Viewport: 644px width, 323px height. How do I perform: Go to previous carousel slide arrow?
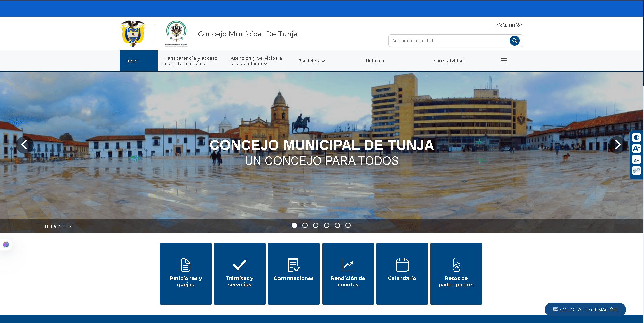[x=25, y=145]
